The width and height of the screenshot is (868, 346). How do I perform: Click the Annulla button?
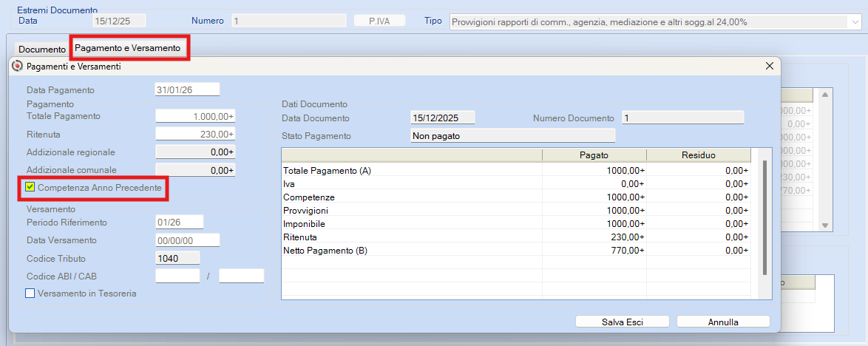point(723,322)
